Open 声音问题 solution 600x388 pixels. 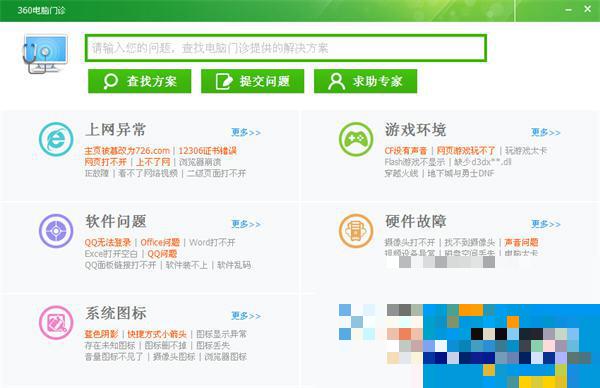[x=522, y=243]
